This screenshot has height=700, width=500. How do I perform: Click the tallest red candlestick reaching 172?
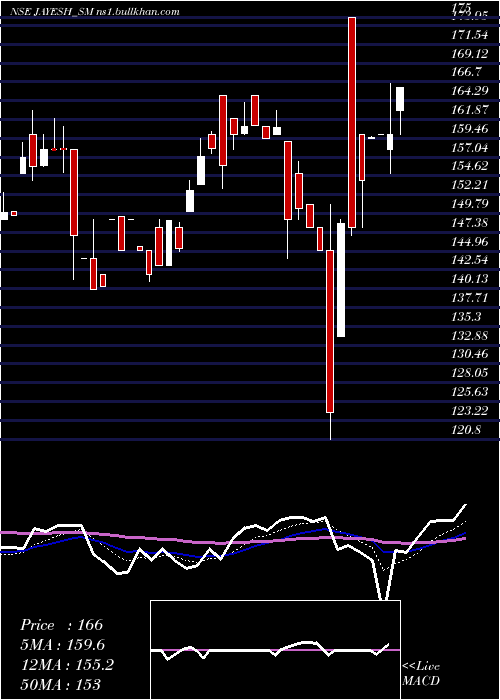tap(352, 123)
